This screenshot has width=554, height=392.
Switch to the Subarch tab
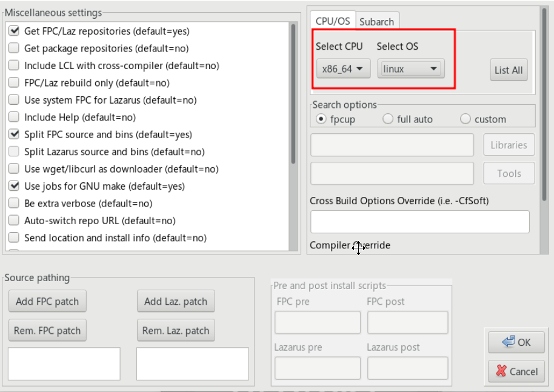(x=376, y=22)
